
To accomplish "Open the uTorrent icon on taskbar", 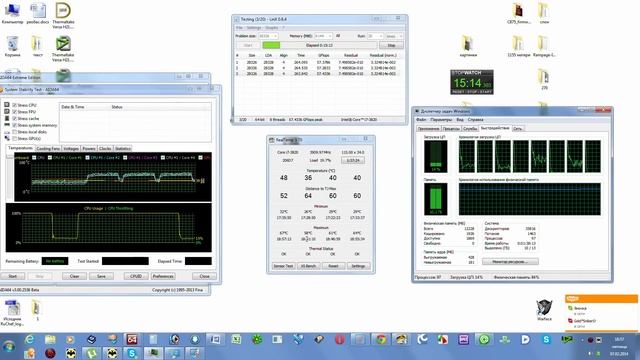I will tap(91, 353).
